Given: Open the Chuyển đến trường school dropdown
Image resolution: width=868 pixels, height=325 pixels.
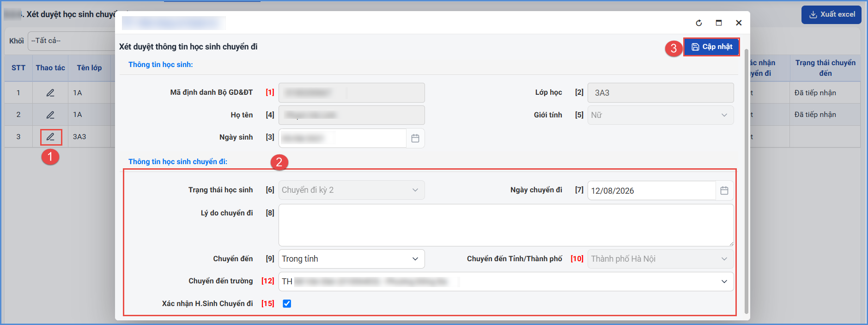Looking at the screenshot, I should tap(506, 282).
